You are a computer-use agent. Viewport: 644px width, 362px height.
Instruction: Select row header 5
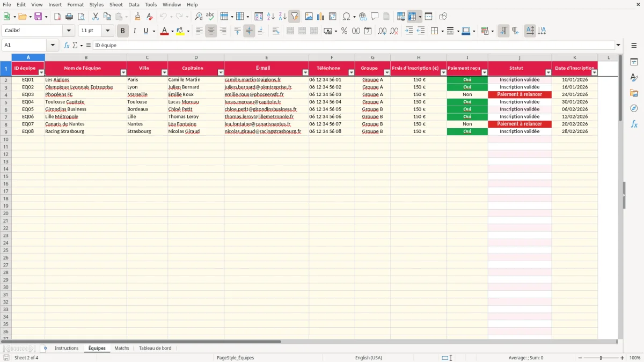click(x=6, y=102)
